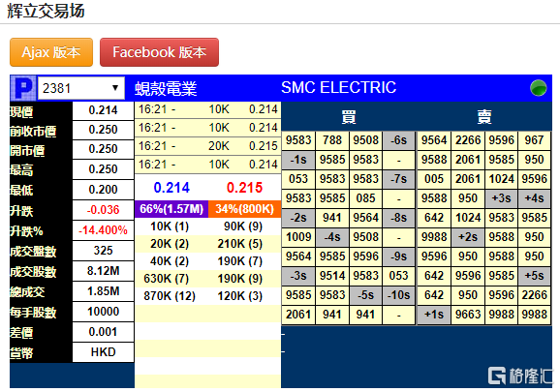Click the -6s spread marker
This screenshot has width=560, height=392.
398,140
